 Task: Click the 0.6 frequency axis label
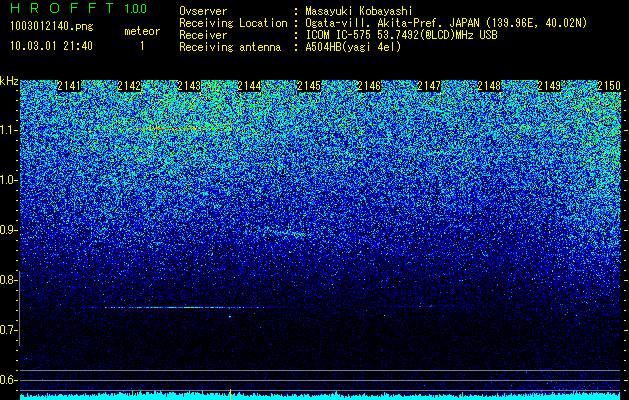pos(8,380)
